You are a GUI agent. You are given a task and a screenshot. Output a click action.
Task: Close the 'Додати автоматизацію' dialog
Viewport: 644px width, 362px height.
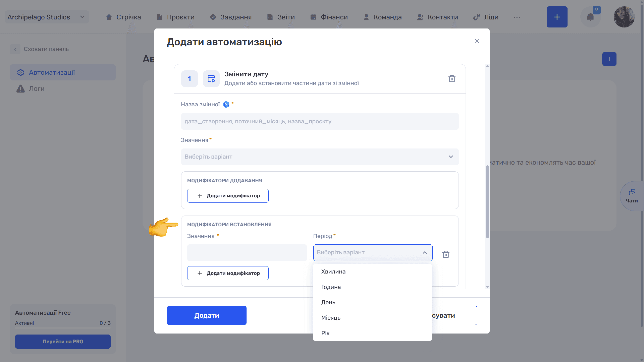pyautogui.click(x=477, y=41)
